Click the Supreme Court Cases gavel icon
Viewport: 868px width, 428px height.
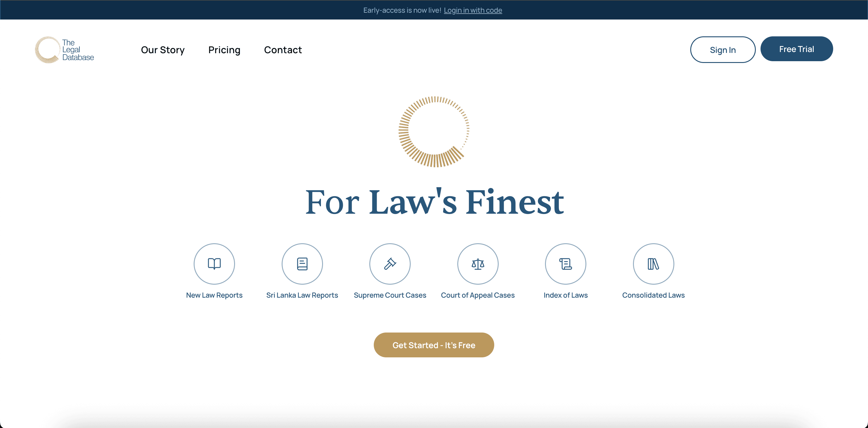[390, 264]
